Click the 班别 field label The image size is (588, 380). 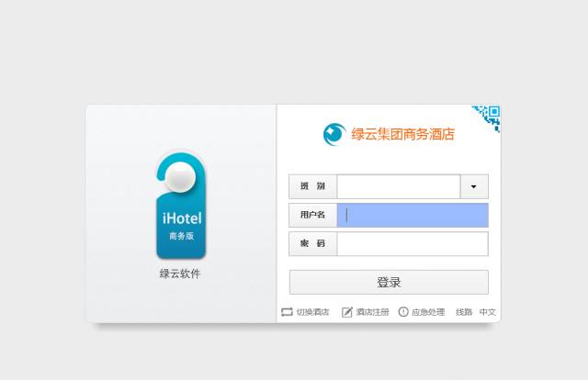[x=312, y=186]
